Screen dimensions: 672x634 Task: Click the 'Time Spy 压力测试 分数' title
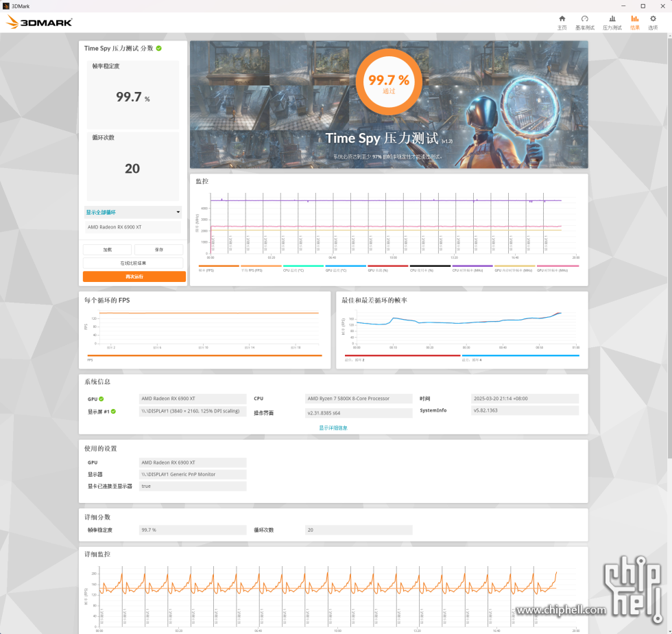(x=118, y=49)
